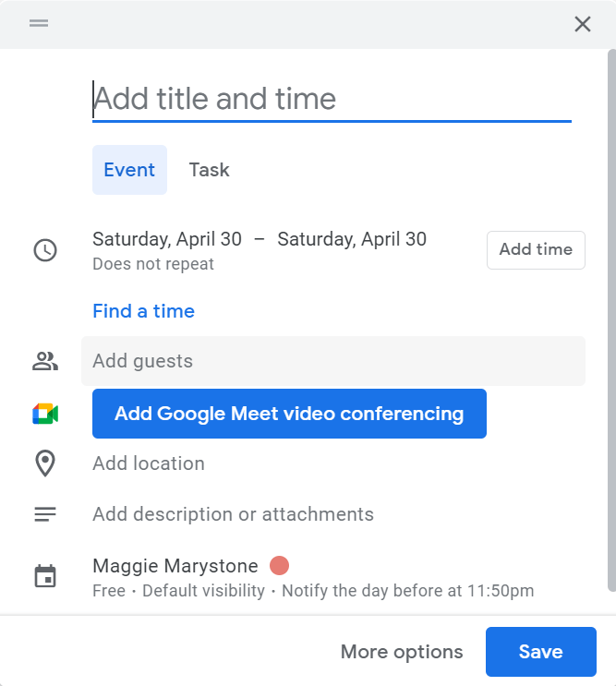Screen dimensions: 616x686
Task: Click the guests people icon
Action: point(45,361)
